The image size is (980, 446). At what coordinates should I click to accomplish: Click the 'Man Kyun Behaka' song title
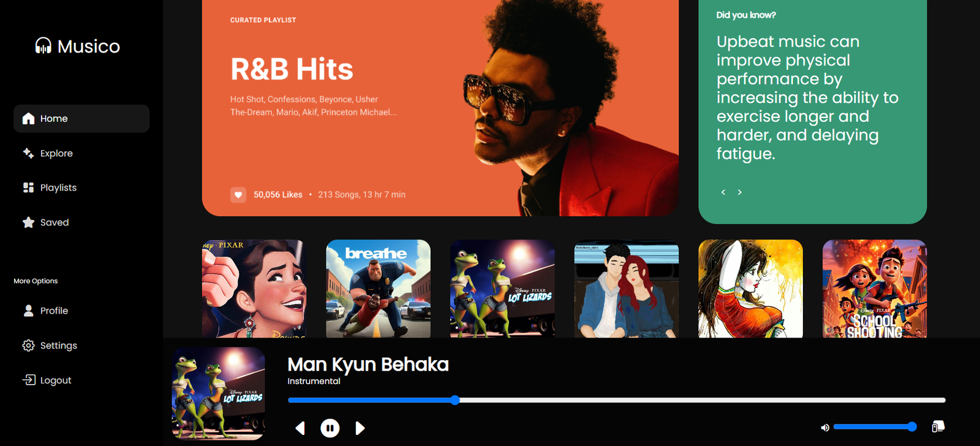(368, 365)
